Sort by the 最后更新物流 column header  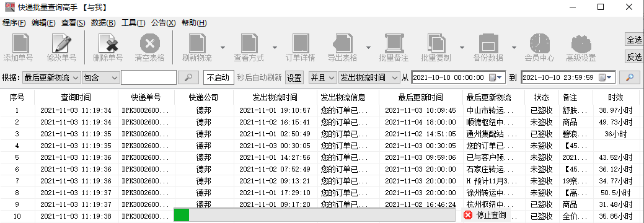tap(493, 97)
